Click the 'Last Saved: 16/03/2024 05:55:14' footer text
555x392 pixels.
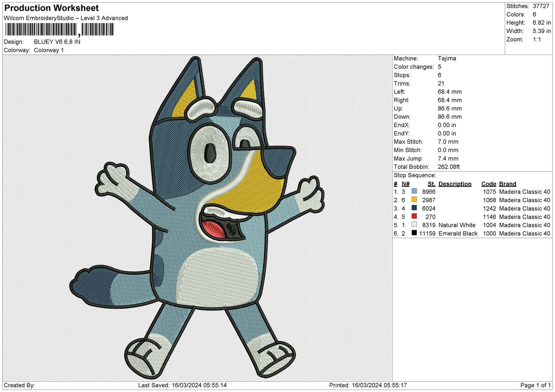click(x=183, y=385)
